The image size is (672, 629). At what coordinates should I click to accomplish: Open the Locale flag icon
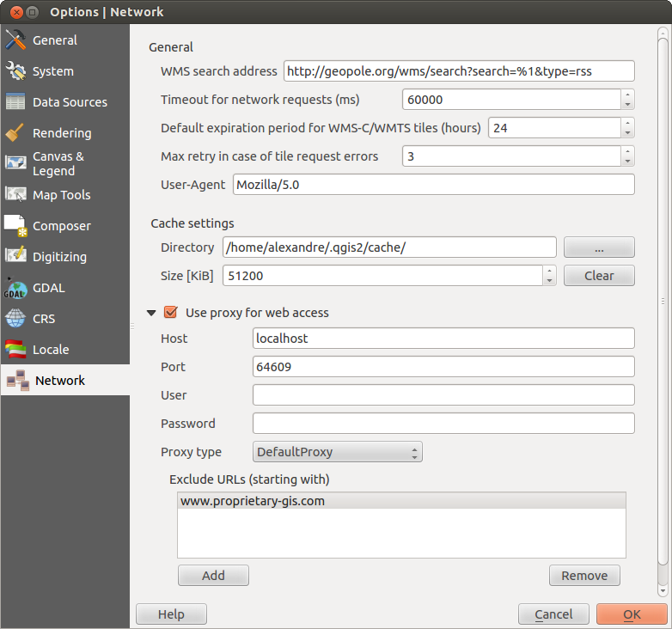[15, 350]
